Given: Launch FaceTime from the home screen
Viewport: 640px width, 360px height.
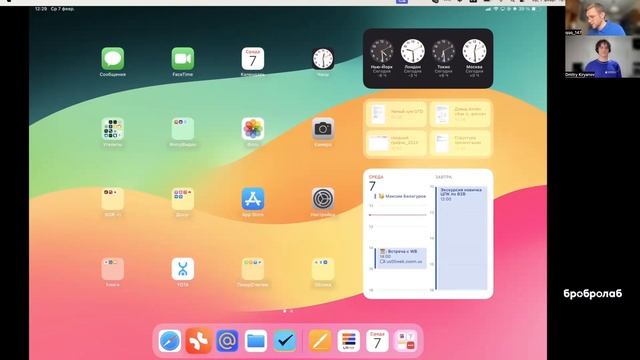Looking at the screenshot, I should tap(182, 59).
